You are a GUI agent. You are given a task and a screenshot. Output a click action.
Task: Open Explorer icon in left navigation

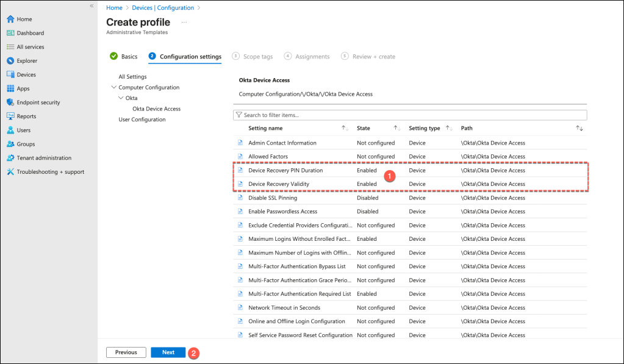pos(10,61)
